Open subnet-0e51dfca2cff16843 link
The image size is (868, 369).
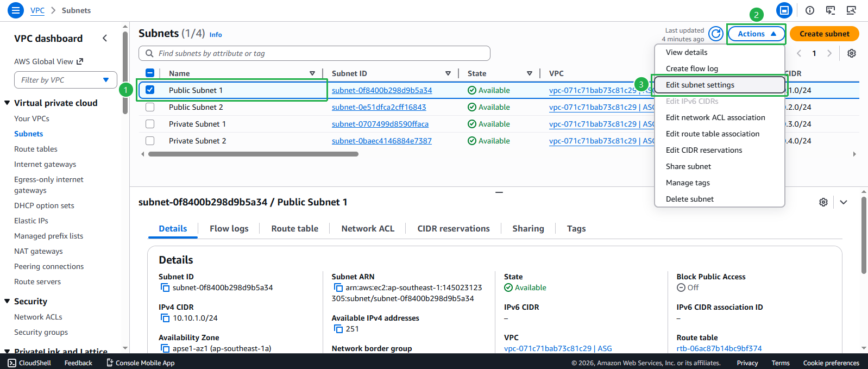pyautogui.click(x=379, y=107)
